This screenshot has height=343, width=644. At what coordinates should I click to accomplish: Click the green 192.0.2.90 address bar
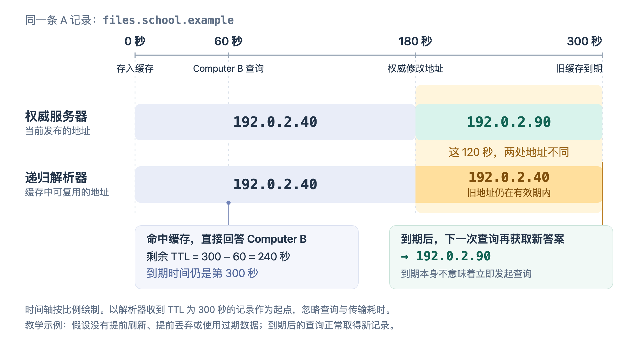coord(509,122)
